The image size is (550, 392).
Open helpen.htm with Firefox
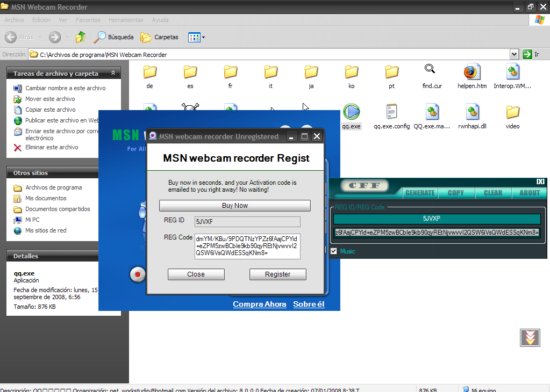point(472,71)
